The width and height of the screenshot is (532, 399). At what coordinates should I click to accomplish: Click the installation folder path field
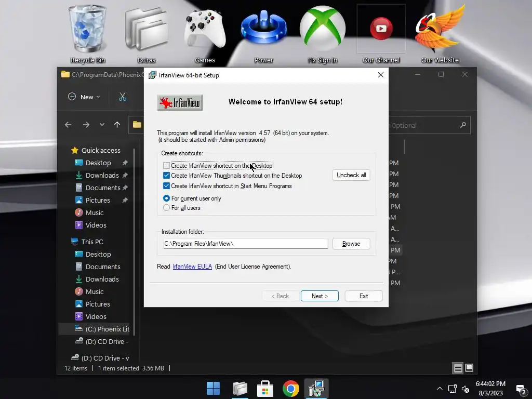(245, 244)
